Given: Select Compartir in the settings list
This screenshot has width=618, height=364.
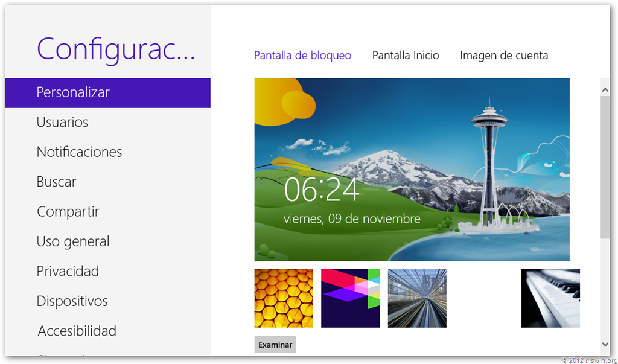Looking at the screenshot, I should click(68, 212).
